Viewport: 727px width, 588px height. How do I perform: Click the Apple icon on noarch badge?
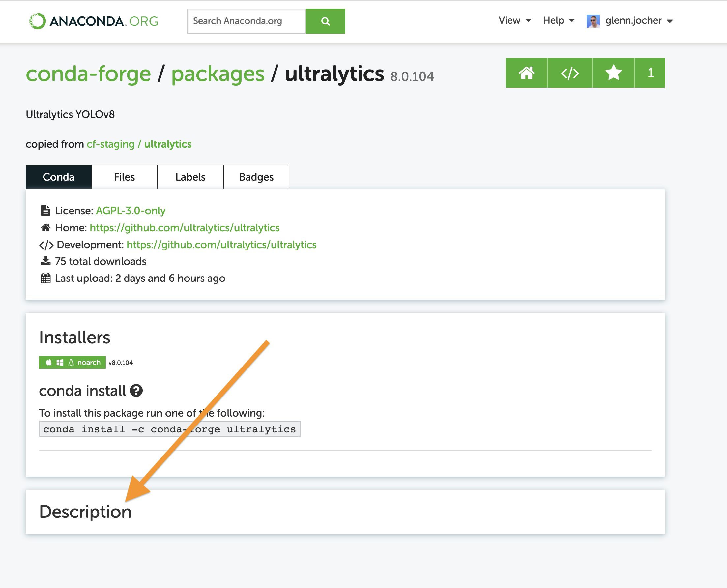coord(48,362)
